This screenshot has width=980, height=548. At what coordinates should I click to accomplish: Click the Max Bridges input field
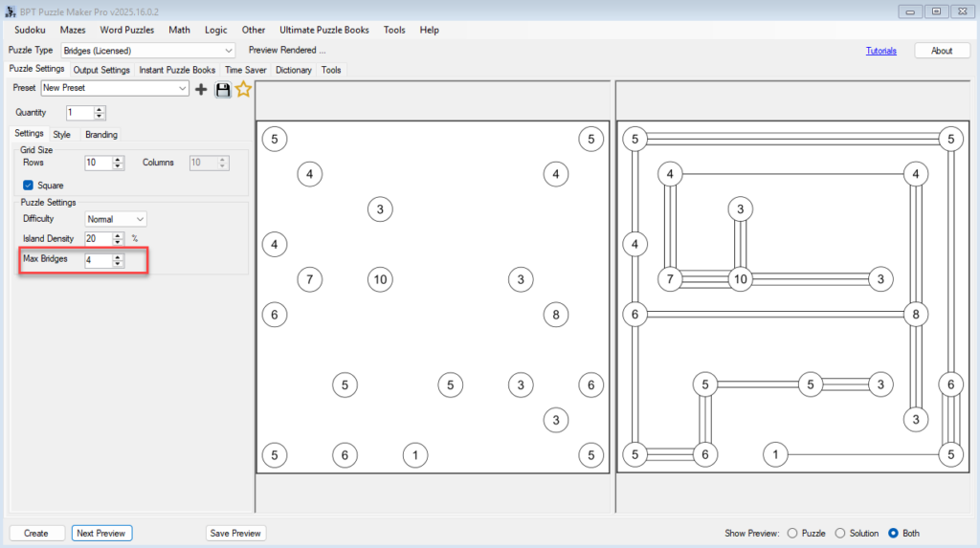(98, 260)
